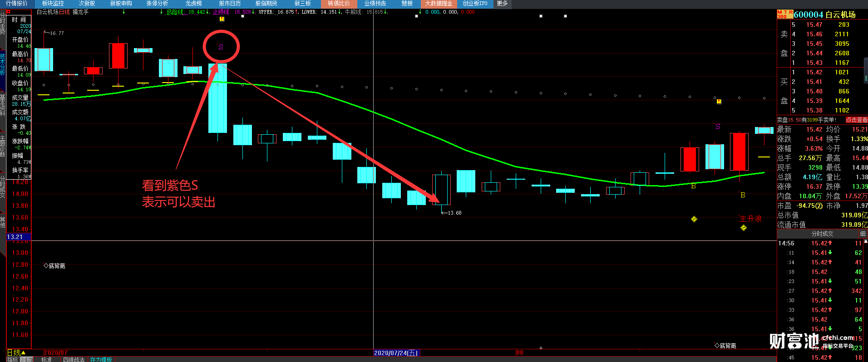Click the left 底背离 indicator label
The height and width of the screenshot is (362, 868).
click(54, 266)
